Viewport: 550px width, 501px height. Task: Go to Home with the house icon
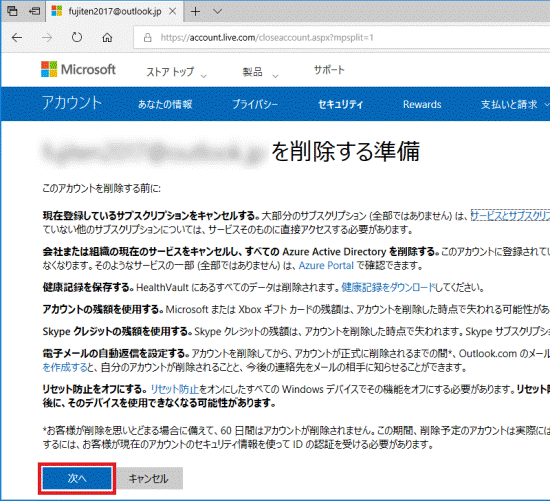[x=107, y=38]
